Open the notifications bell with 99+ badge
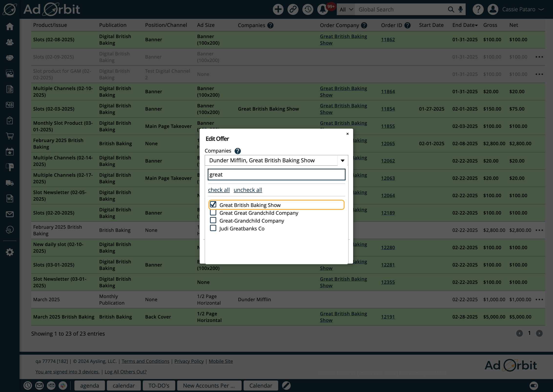553x392 pixels. tap(323, 10)
